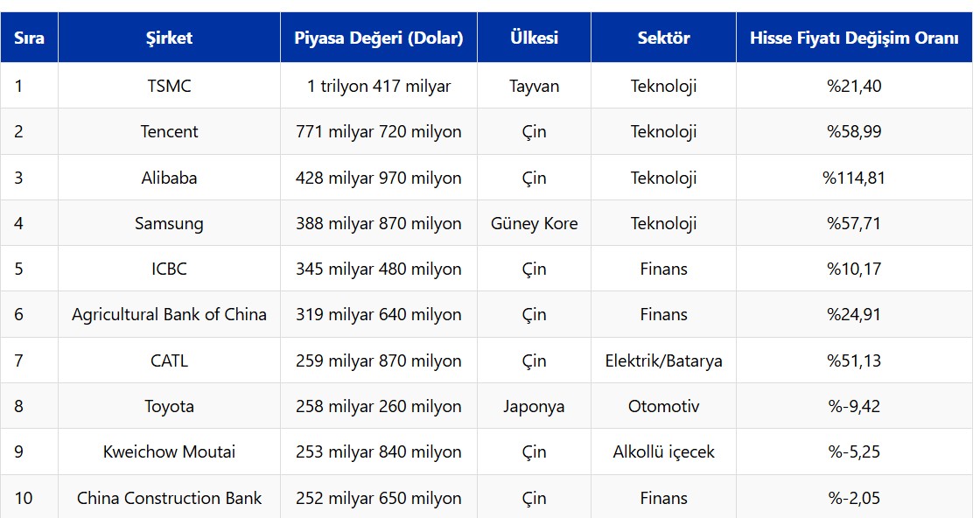Click the Güney Kore country cell
The height and width of the screenshot is (518, 980).
[534, 223]
